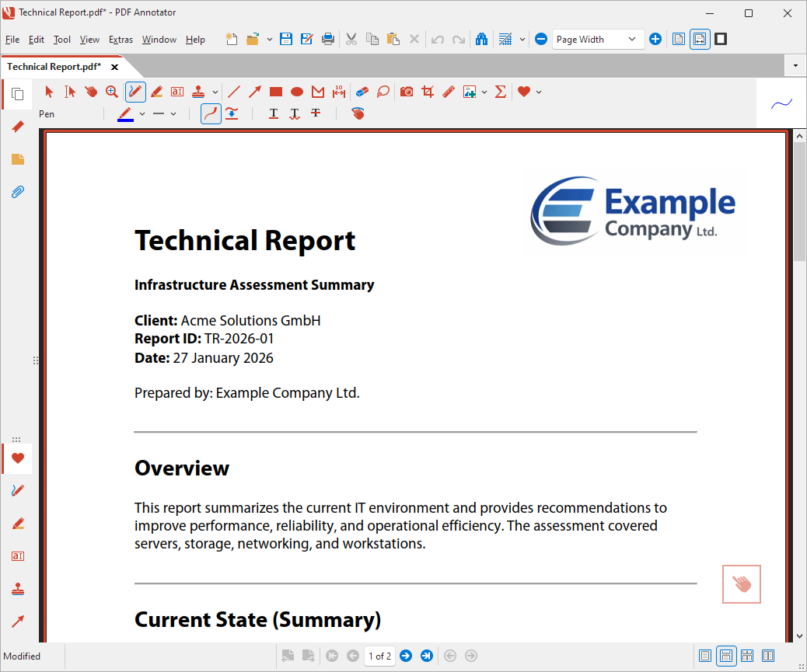
Task: Activate the Eraser tool
Action: click(362, 92)
